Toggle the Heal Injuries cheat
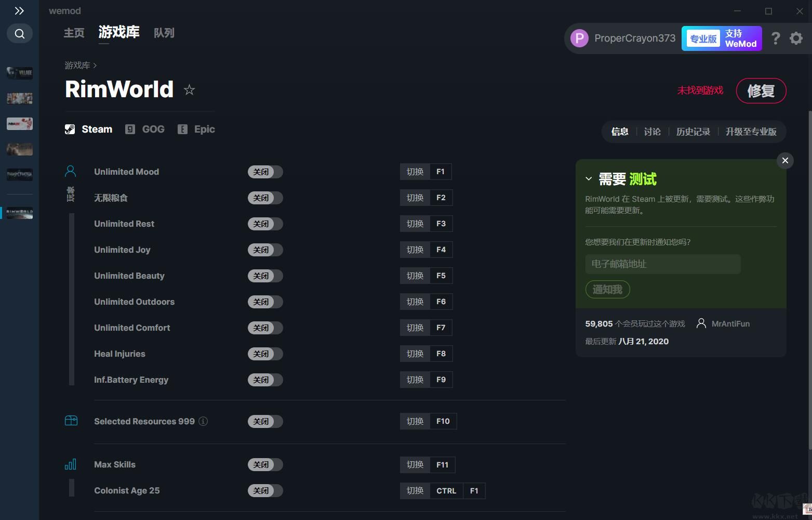The image size is (812, 520). [x=265, y=354]
